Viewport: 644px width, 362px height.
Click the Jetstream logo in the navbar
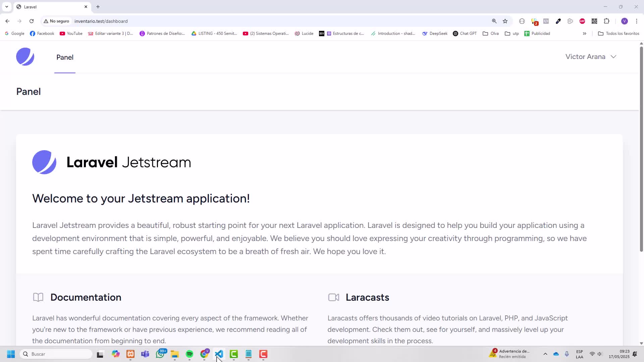25,57
